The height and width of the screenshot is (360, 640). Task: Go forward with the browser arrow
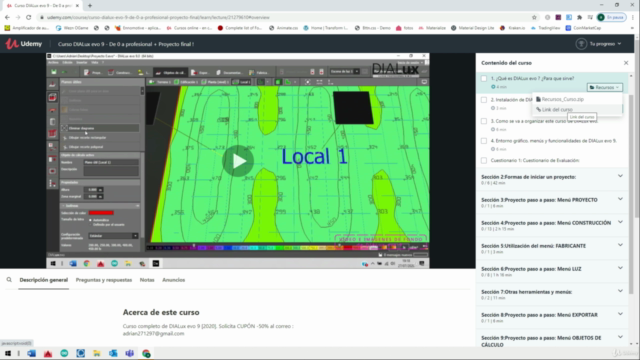click(x=18, y=17)
